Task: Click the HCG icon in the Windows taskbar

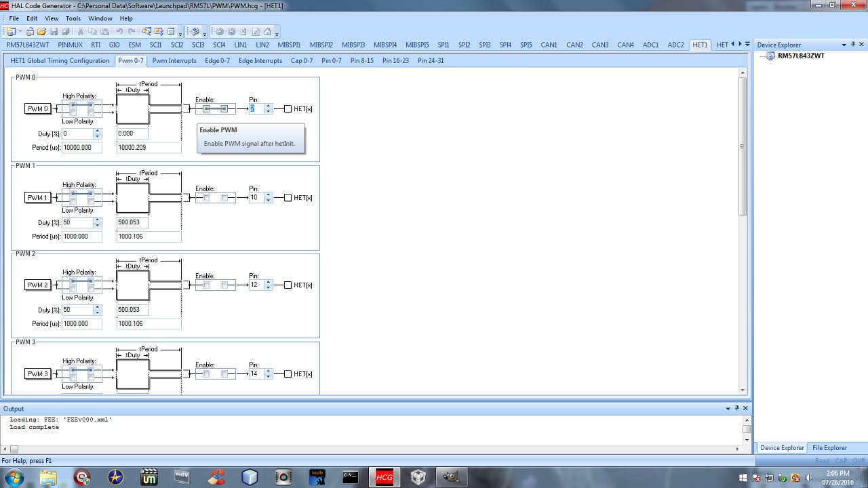Action: (x=384, y=477)
